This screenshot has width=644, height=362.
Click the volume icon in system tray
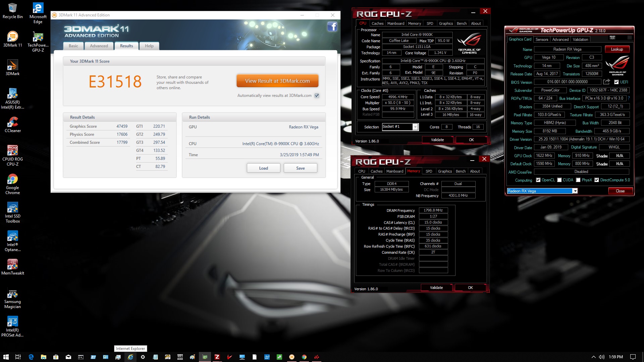[x=602, y=357]
